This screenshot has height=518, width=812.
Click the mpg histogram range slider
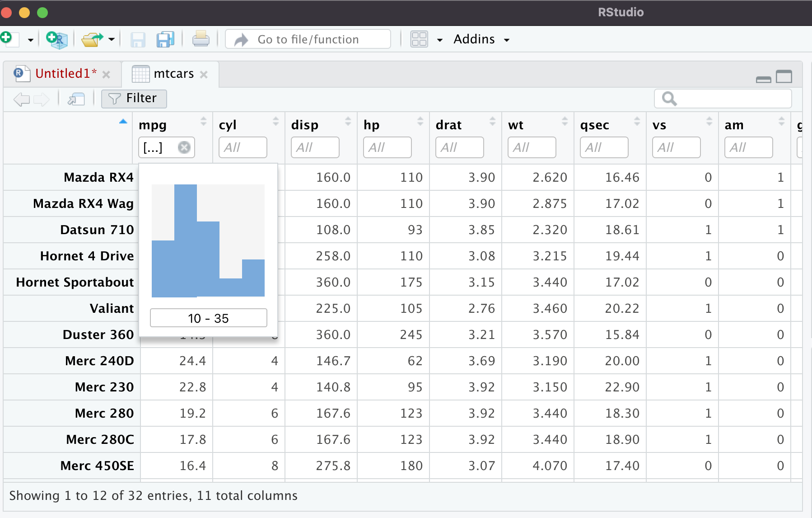coord(208,240)
